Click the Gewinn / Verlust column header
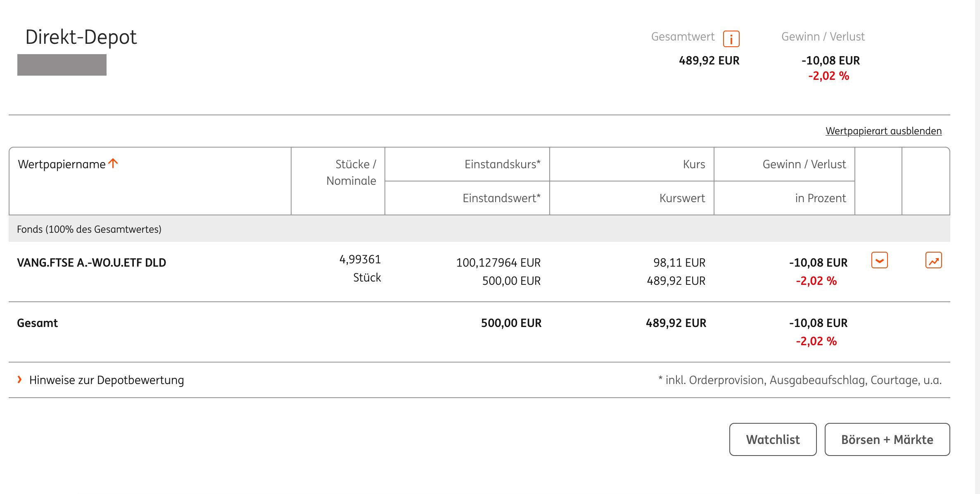This screenshot has height=494, width=980. [804, 165]
